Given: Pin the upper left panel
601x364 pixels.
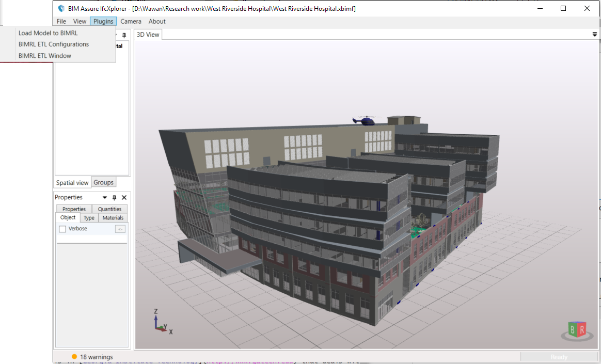Looking at the screenshot, I should point(124,35).
